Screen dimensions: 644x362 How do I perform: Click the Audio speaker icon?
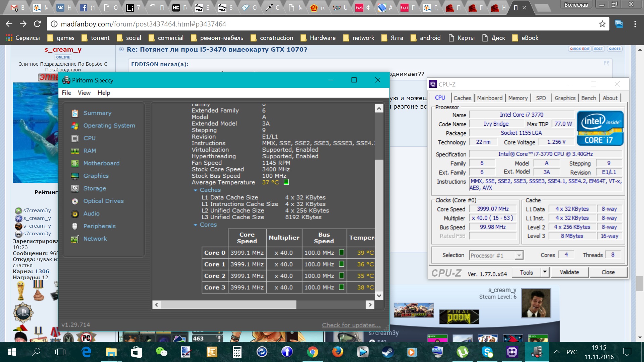tap(75, 214)
